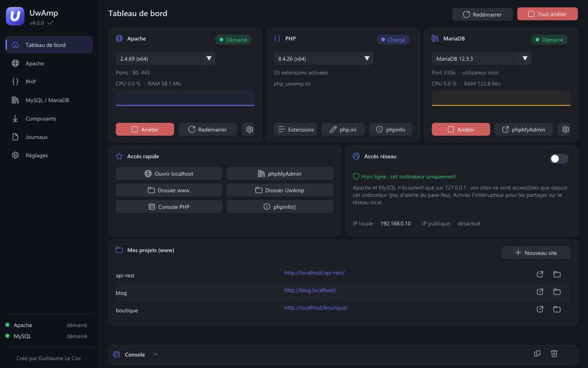Go to Tableau de bord in sidebar
Viewport: 588px width, 368px height.
(49, 45)
